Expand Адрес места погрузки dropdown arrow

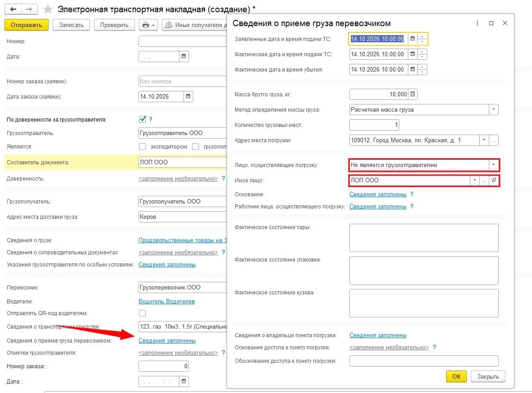point(484,140)
